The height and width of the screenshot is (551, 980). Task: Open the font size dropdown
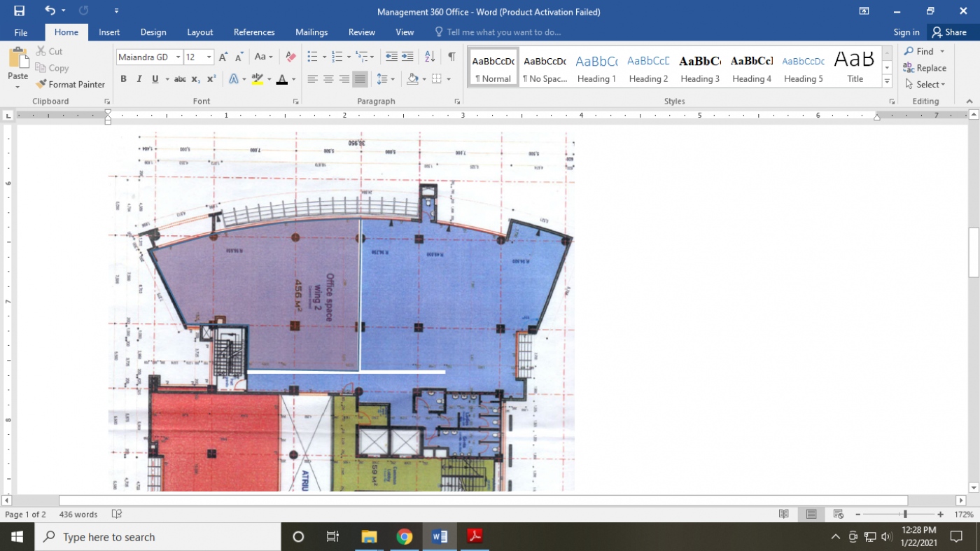(x=208, y=57)
